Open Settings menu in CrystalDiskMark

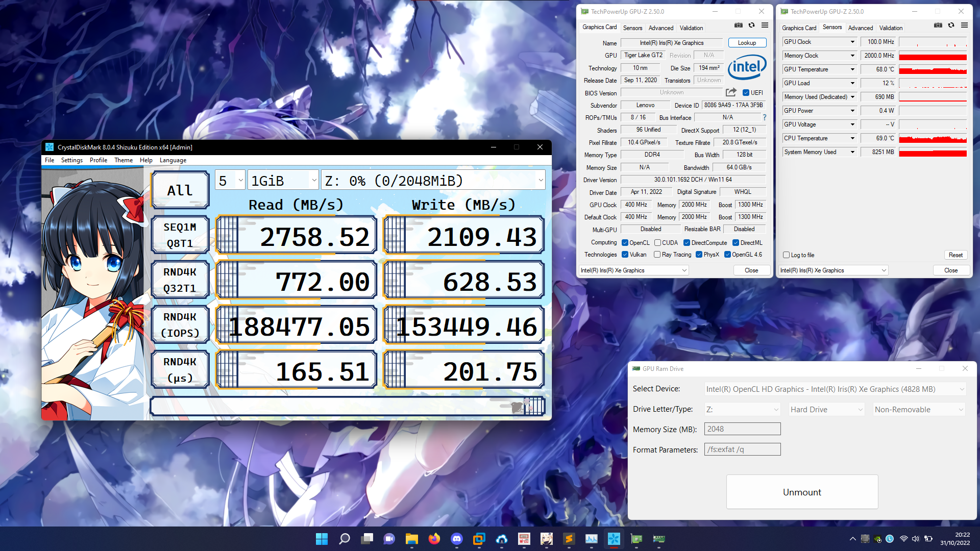(71, 160)
